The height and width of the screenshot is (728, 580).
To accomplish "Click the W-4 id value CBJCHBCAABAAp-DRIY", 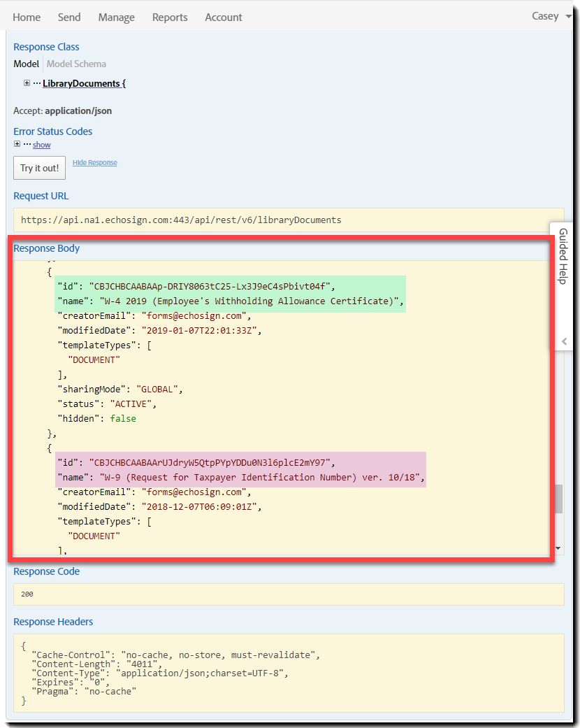I will [209, 286].
